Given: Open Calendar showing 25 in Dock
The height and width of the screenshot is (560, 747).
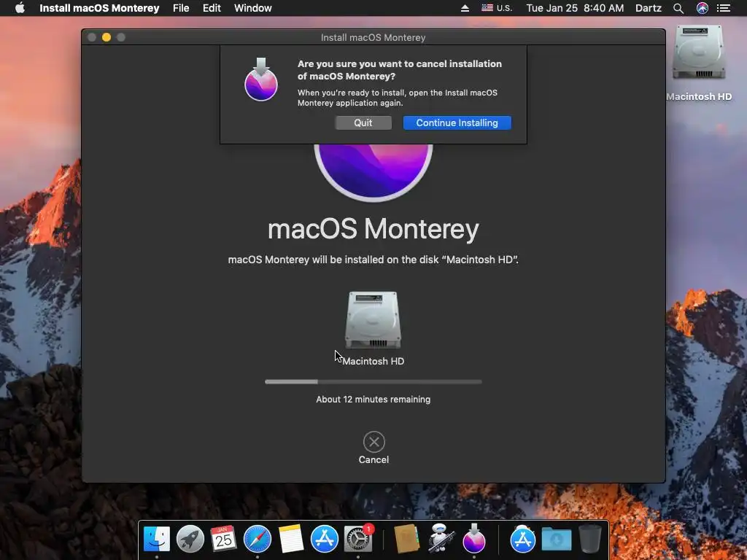Looking at the screenshot, I should (x=223, y=539).
